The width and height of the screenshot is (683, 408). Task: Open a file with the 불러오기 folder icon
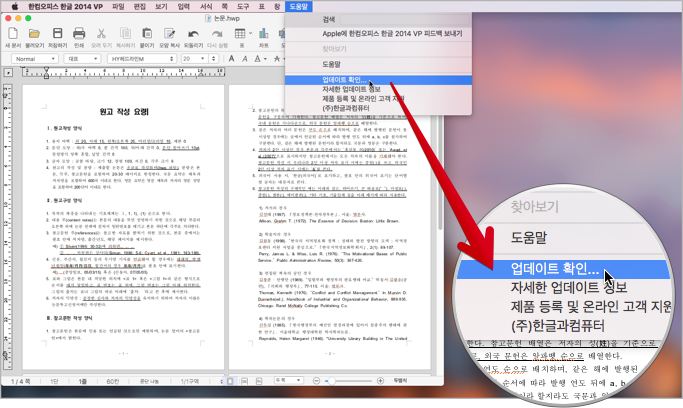(34, 34)
